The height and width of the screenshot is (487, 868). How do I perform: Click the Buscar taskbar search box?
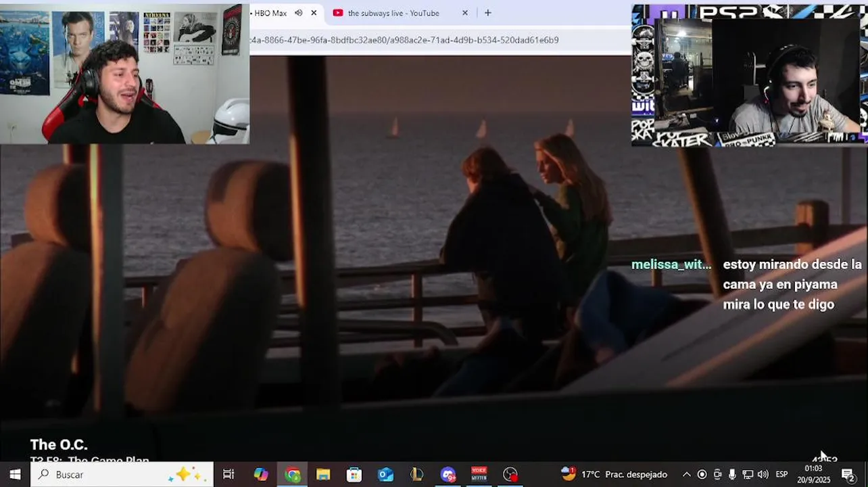(122, 475)
